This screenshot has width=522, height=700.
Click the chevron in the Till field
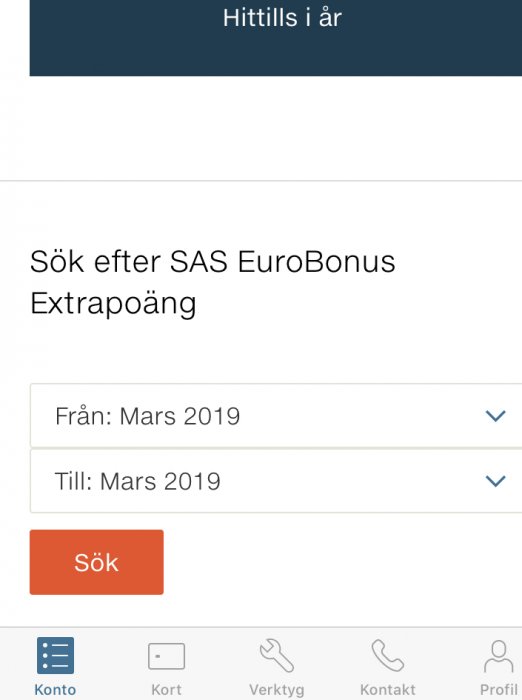pyautogui.click(x=495, y=481)
